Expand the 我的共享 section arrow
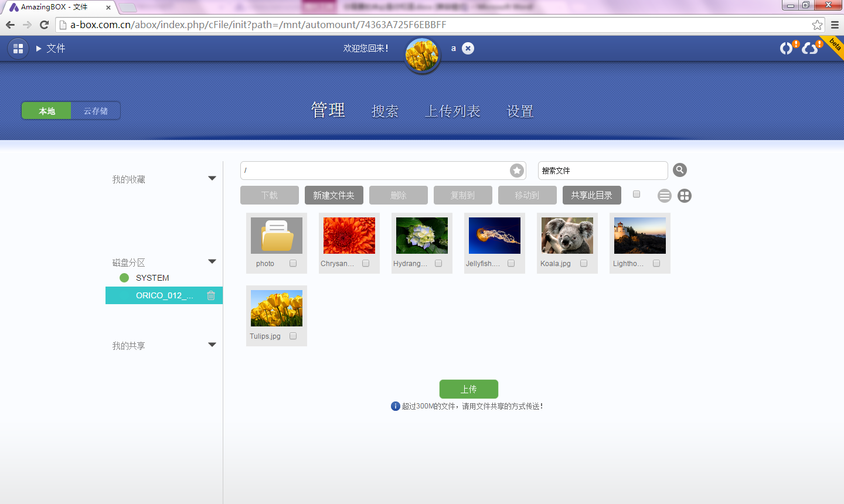The width and height of the screenshot is (844, 504). tap(212, 345)
